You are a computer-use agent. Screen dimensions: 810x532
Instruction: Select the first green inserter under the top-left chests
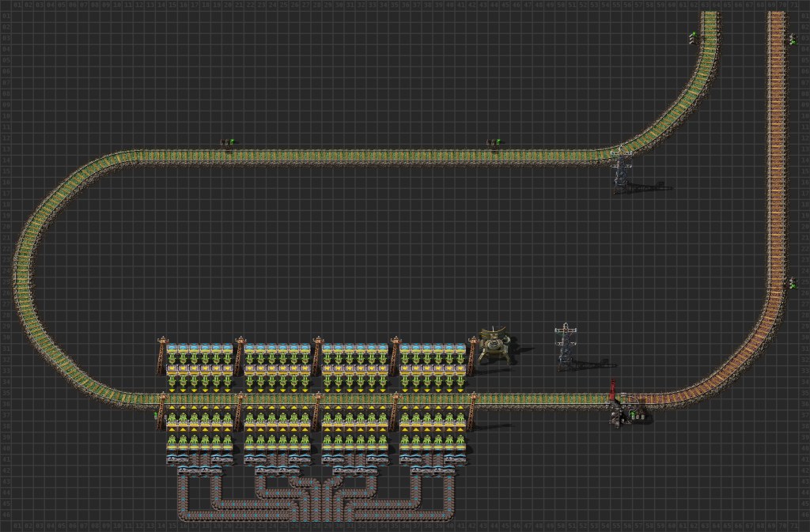pos(172,359)
